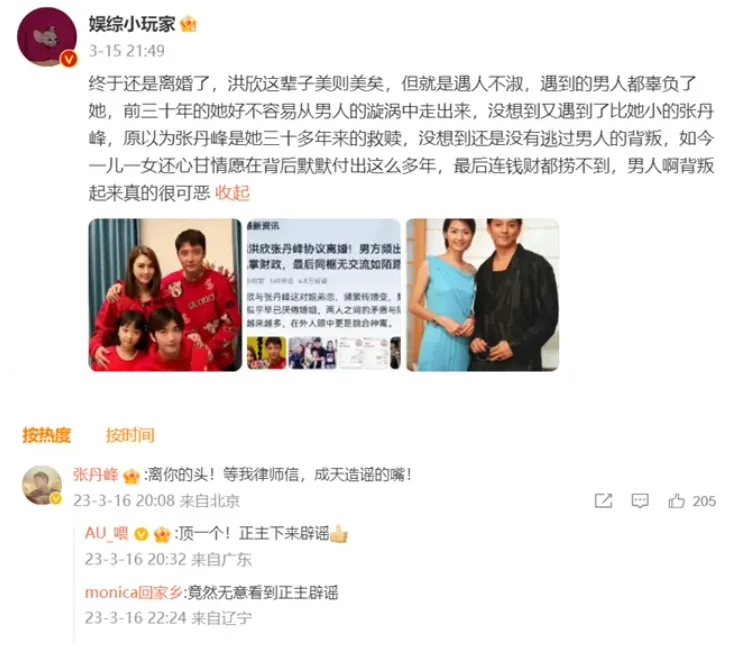Open the 娱综小玩家 username link

pos(132,24)
